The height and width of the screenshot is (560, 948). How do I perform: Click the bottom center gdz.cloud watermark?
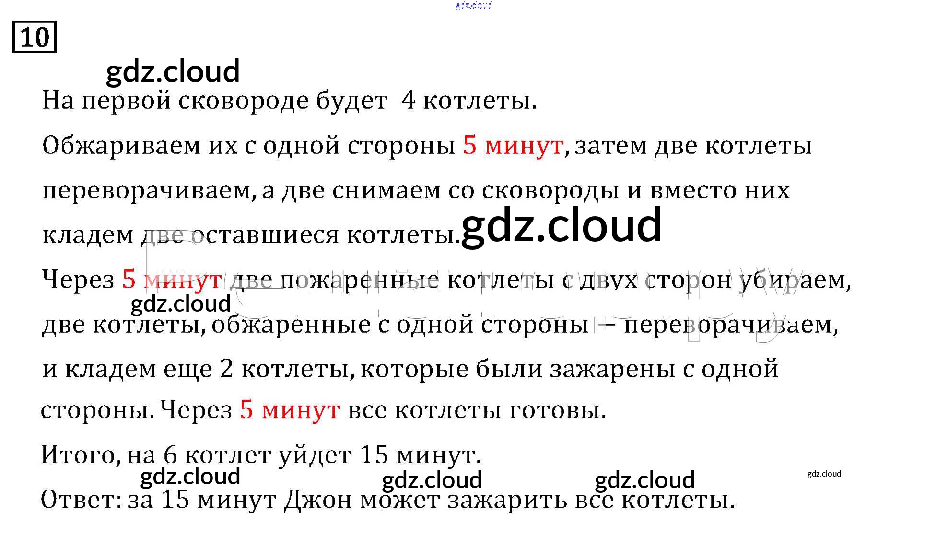click(x=432, y=480)
